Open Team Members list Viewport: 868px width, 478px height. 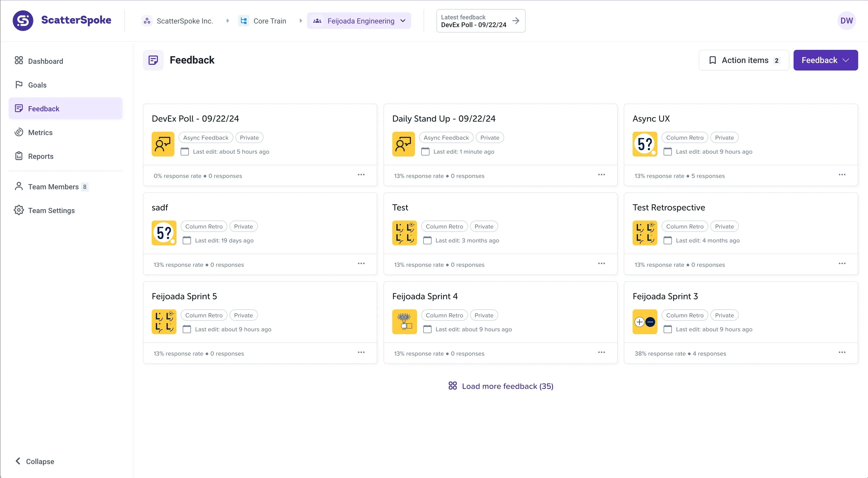(53, 186)
